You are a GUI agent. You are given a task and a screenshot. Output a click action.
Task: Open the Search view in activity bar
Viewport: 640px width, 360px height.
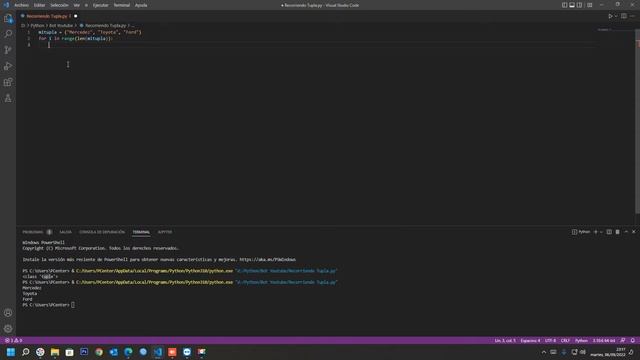pos(8,34)
